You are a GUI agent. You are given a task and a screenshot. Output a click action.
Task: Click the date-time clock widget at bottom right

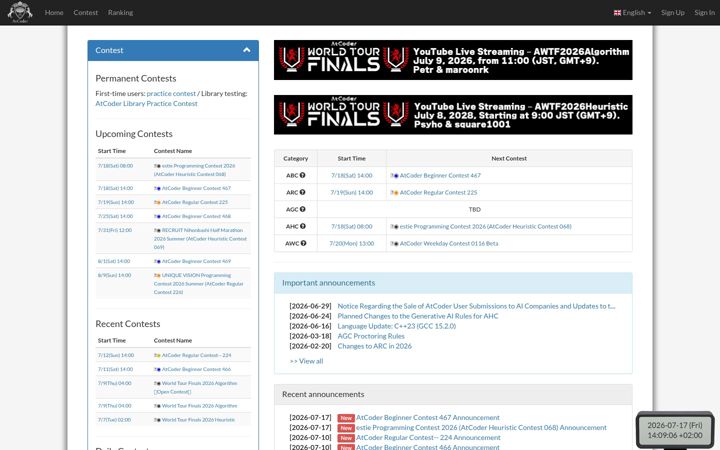click(675, 430)
